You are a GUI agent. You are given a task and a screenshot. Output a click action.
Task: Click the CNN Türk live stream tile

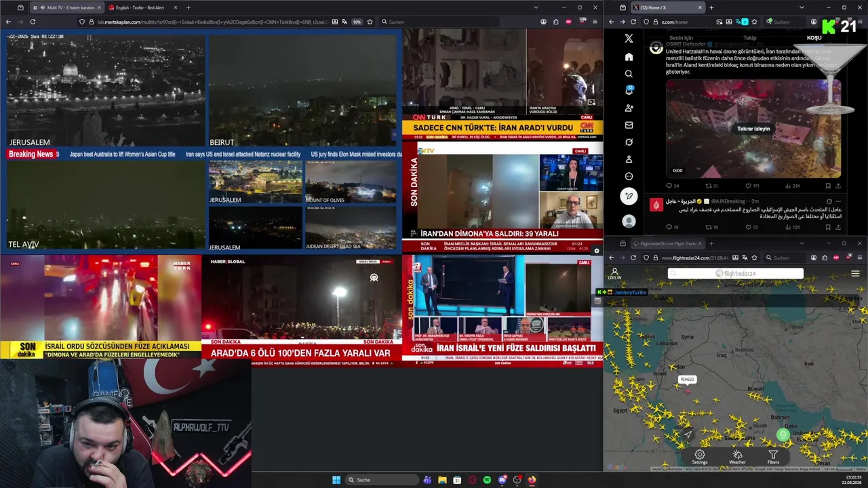pos(502,85)
